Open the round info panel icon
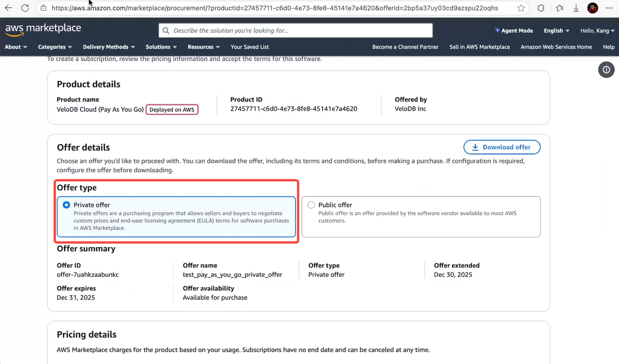This screenshot has width=619, height=364. click(x=606, y=70)
